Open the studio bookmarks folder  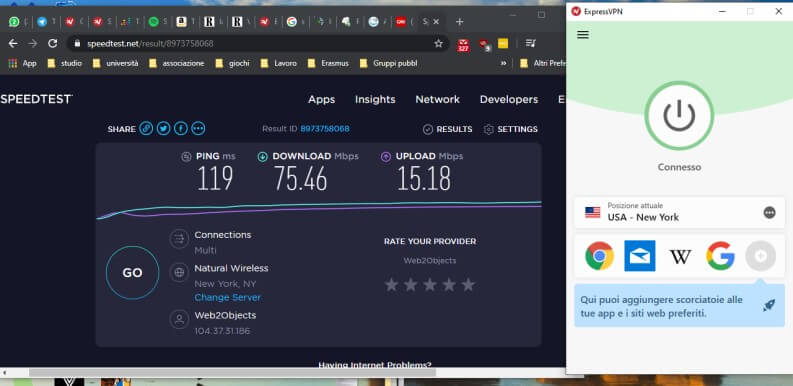point(64,63)
